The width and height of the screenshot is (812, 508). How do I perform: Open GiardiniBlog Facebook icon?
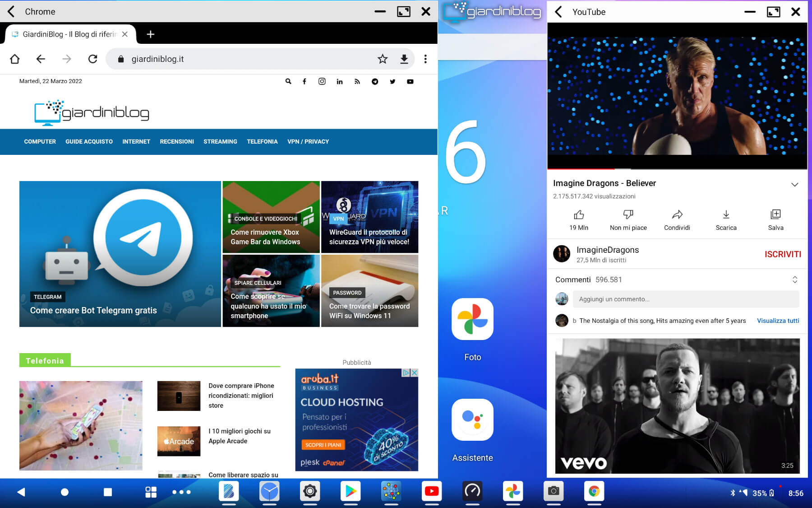(x=304, y=82)
